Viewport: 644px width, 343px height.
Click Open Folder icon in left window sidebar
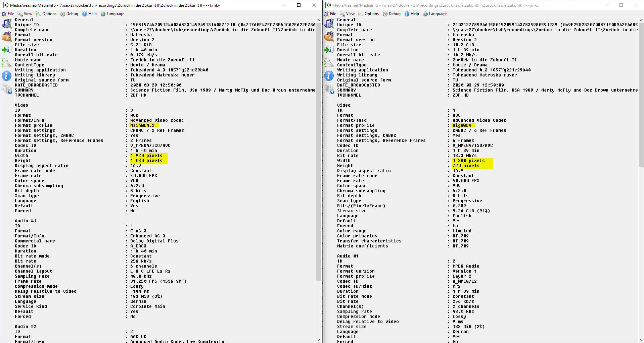click(x=7, y=37)
